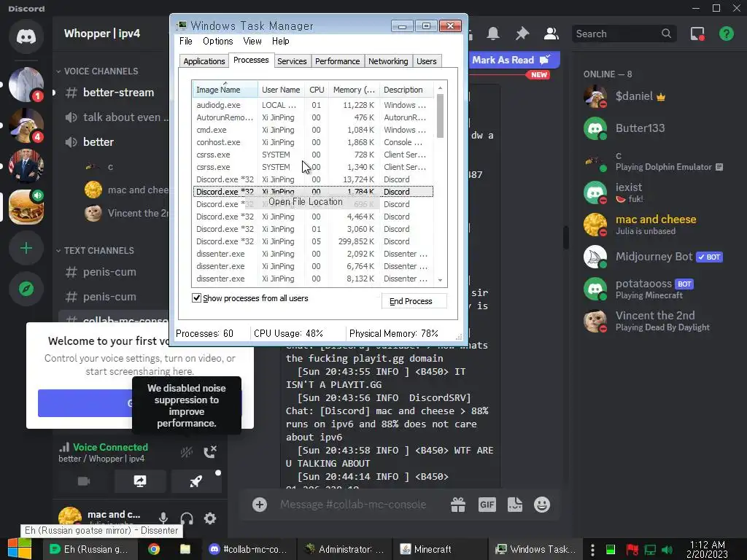This screenshot has height=560, width=747.
Task: Show pinned messages pin icon
Action: tap(522, 34)
